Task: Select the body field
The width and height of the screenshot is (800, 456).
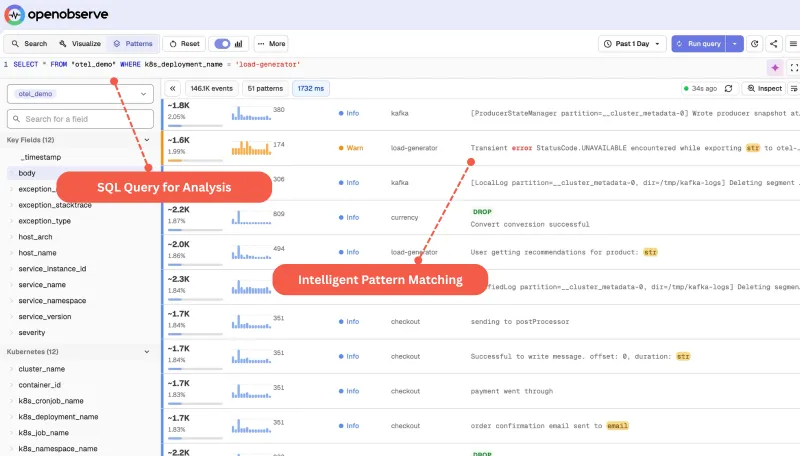Action: click(27, 173)
